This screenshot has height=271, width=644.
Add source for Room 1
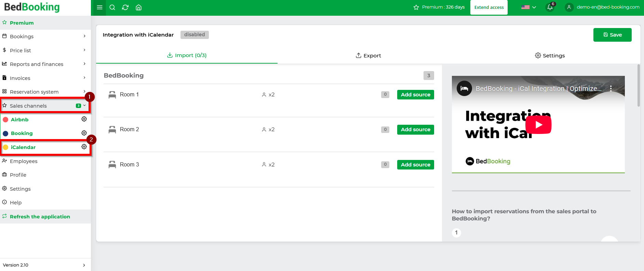(415, 95)
